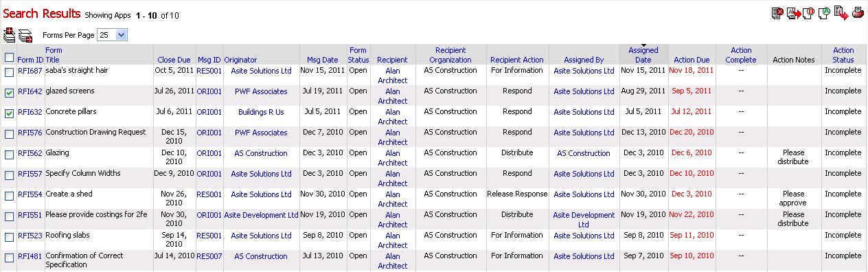The height and width of the screenshot is (272, 868).
Task: Click the page icon with red stop badge
Action: (x=808, y=13)
